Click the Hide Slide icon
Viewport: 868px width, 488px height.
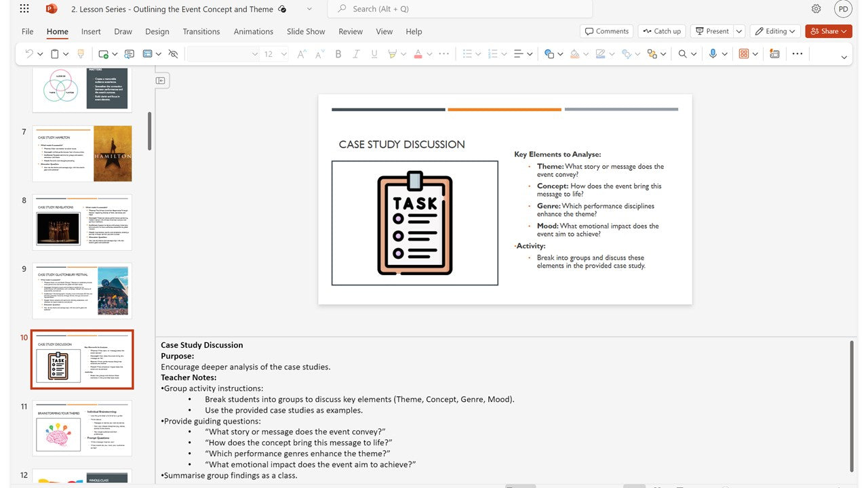click(x=173, y=54)
